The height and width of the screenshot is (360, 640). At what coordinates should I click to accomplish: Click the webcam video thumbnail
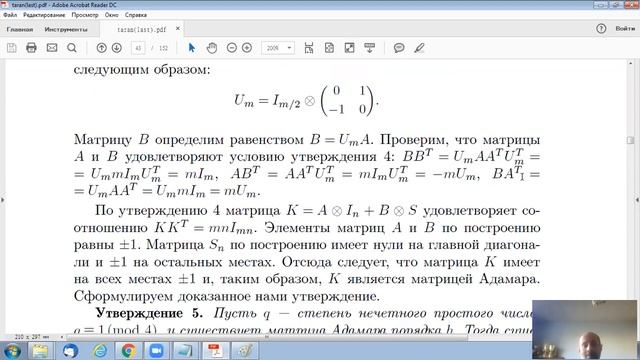(x=584, y=330)
